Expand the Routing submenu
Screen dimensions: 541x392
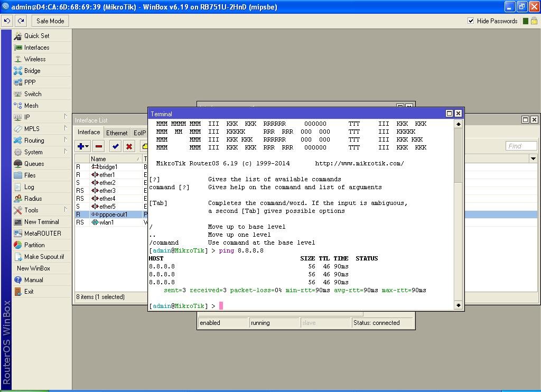click(41, 141)
